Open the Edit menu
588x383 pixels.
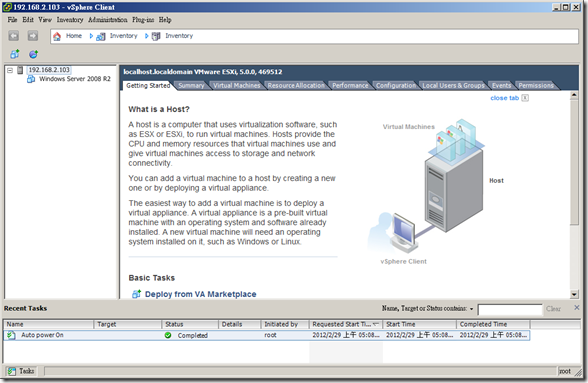click(28, 20)
